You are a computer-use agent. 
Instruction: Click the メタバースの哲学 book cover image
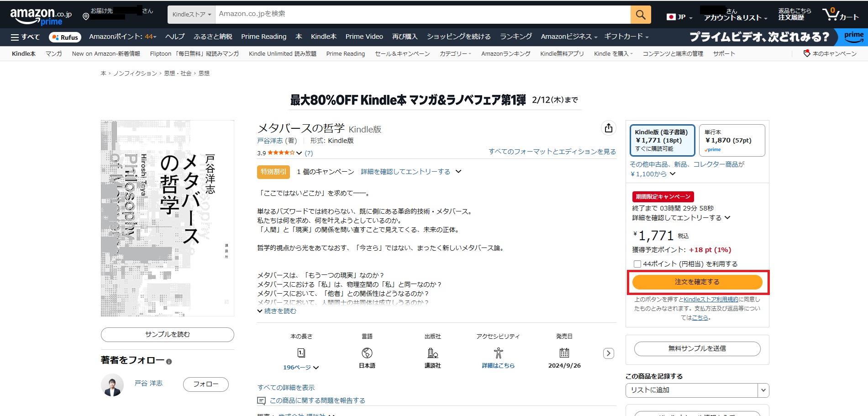167,218
